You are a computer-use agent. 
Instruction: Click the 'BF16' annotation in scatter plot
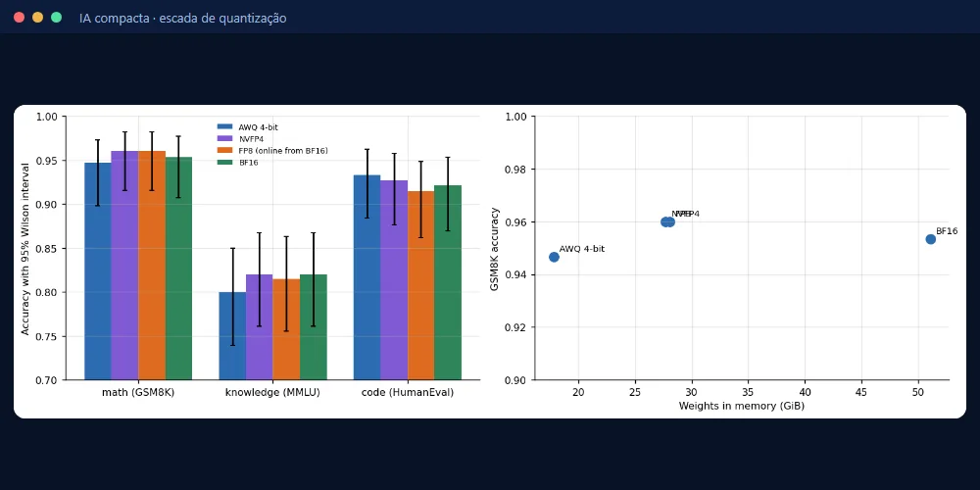[x=947, y=231]
